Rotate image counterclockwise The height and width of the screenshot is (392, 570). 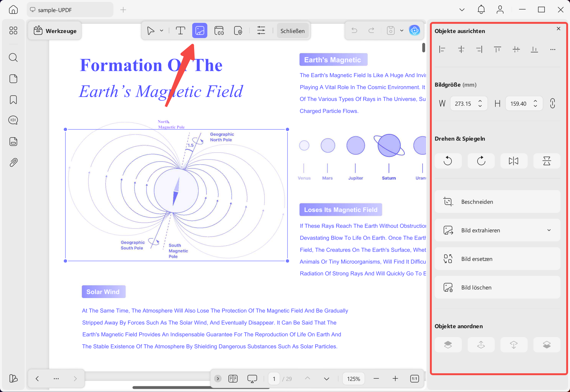(448, 161)
